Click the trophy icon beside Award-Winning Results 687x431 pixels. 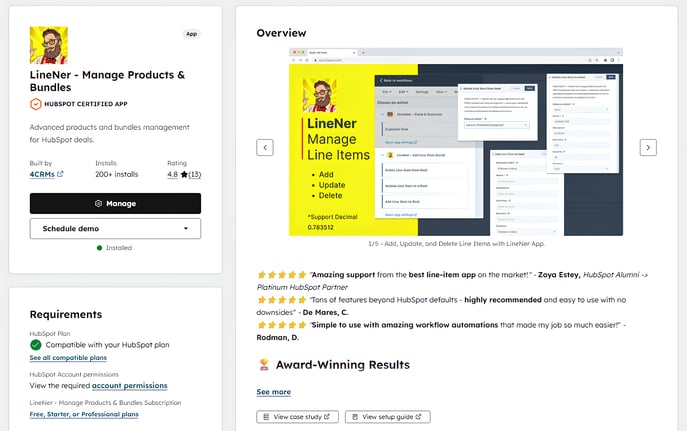tap(264, 365)
